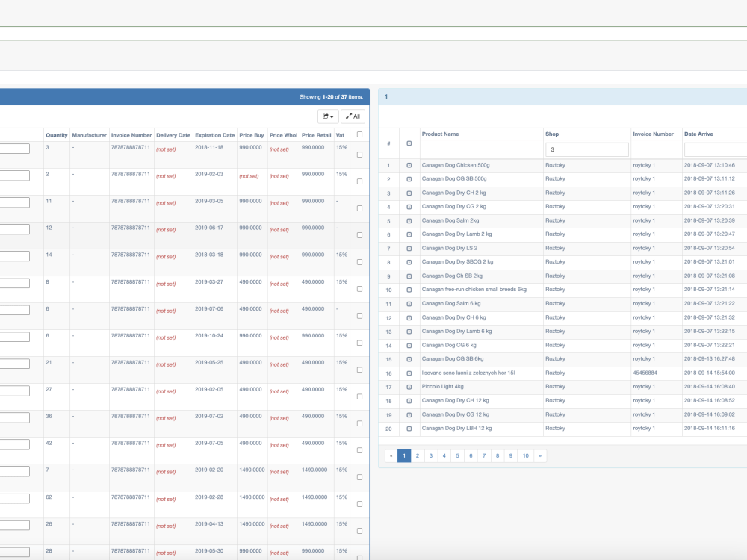Expand row Canagan Dog Salm 2kg
Viewport: 747px width, 560px height.
[409, 221]
